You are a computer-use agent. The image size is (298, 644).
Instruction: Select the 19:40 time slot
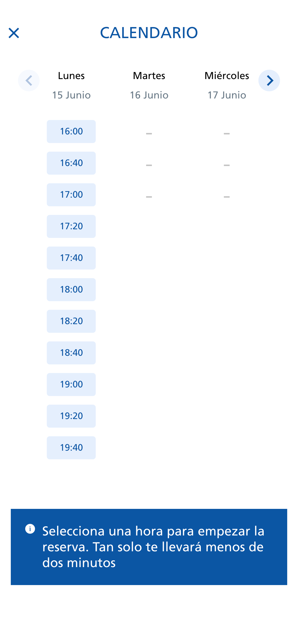coord(71,448)
